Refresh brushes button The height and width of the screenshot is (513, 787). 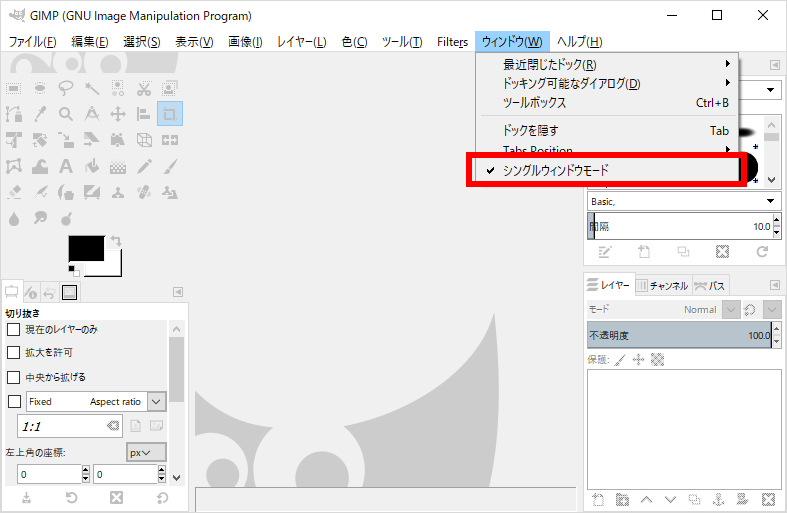[762, 251]
